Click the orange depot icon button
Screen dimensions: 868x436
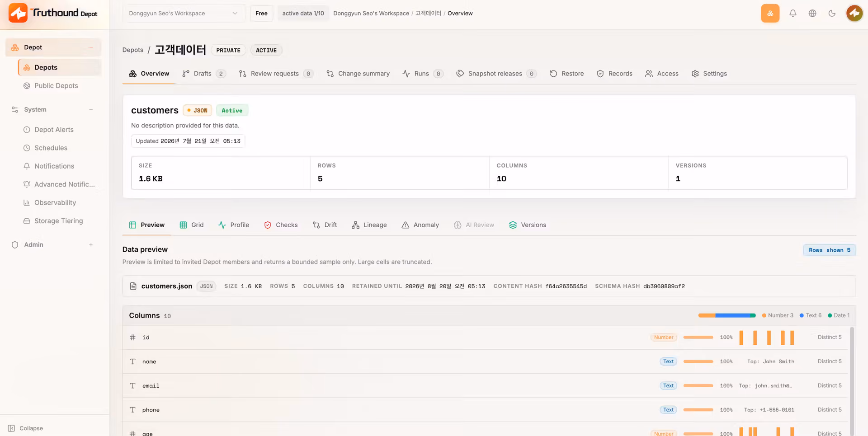pyautogui.click(x=770, y=13)
